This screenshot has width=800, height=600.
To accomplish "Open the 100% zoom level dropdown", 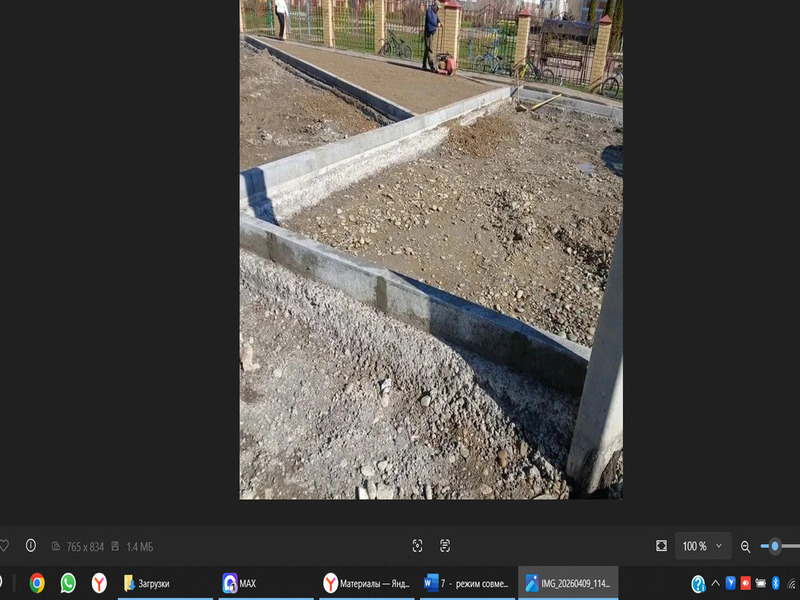I will tap(702, 546).
